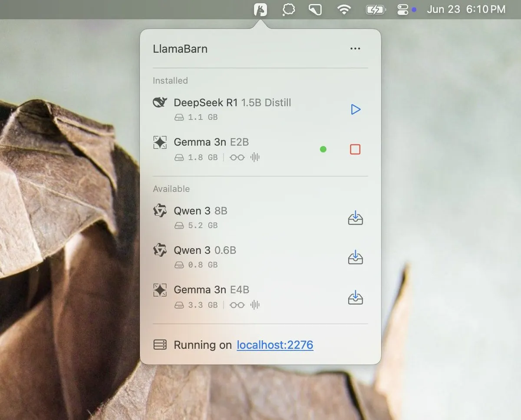Image resolution: width=521 pixels, height=420 pixels.
Task: Click the Qwen 3 0.6B logo icon
Action: point(160,251)
